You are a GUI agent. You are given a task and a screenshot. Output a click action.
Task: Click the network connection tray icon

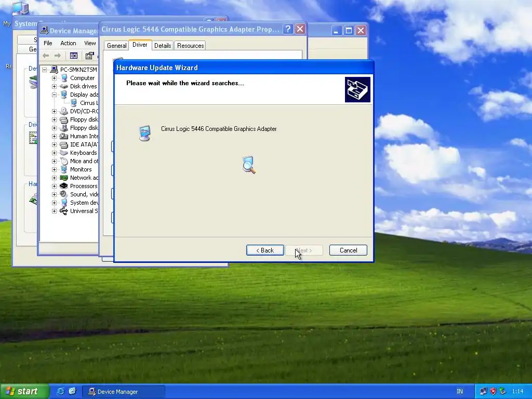[483, 392]
